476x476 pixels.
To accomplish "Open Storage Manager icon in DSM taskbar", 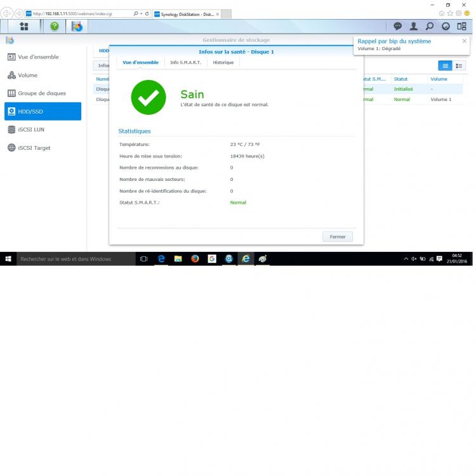I will (x=77, y=26).
